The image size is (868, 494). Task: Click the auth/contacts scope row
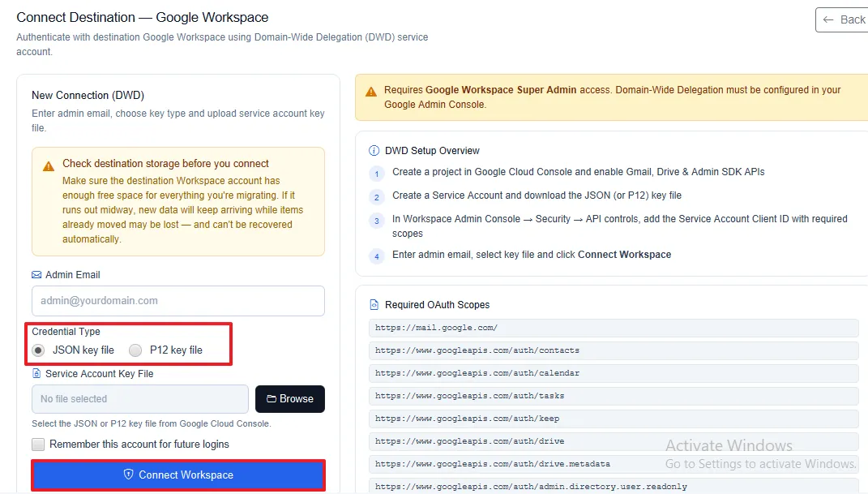click(614, 350)
